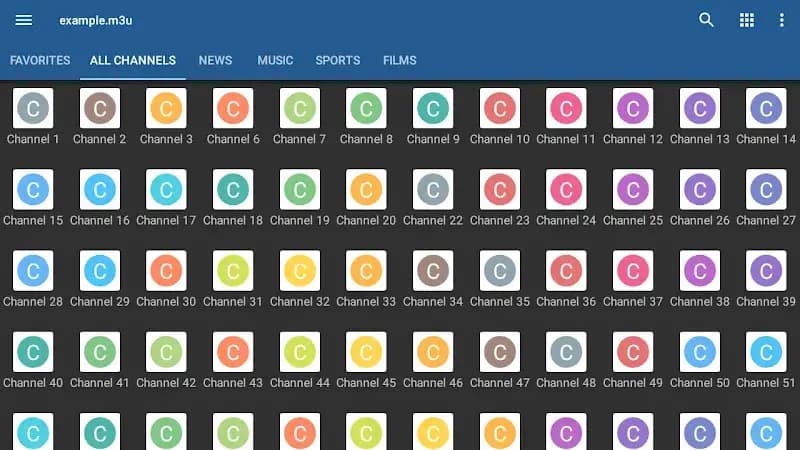Open the three-dot overflow menu
The height and width of the screenshot is (450, 800).
(x=782, y=20)
